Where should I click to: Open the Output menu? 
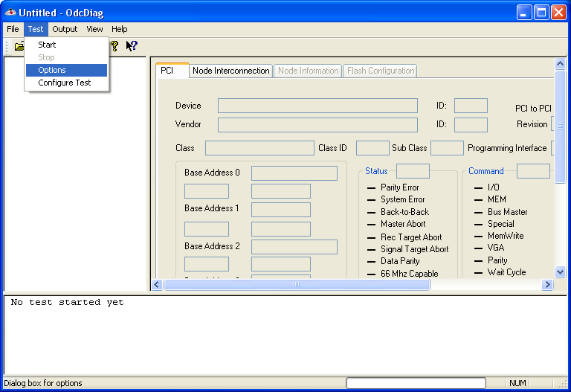click(x=65, y=29)
